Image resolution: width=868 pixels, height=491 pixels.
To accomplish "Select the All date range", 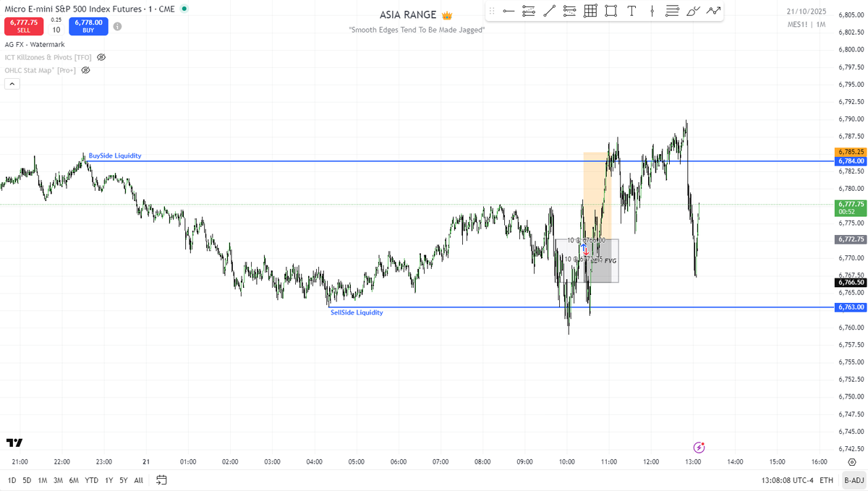I will point(139,479).
